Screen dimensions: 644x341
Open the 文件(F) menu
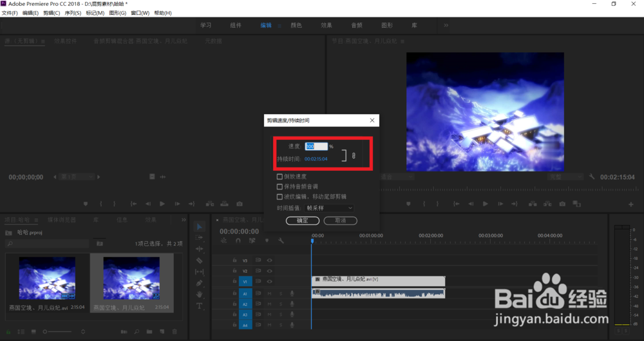point(10,13)
